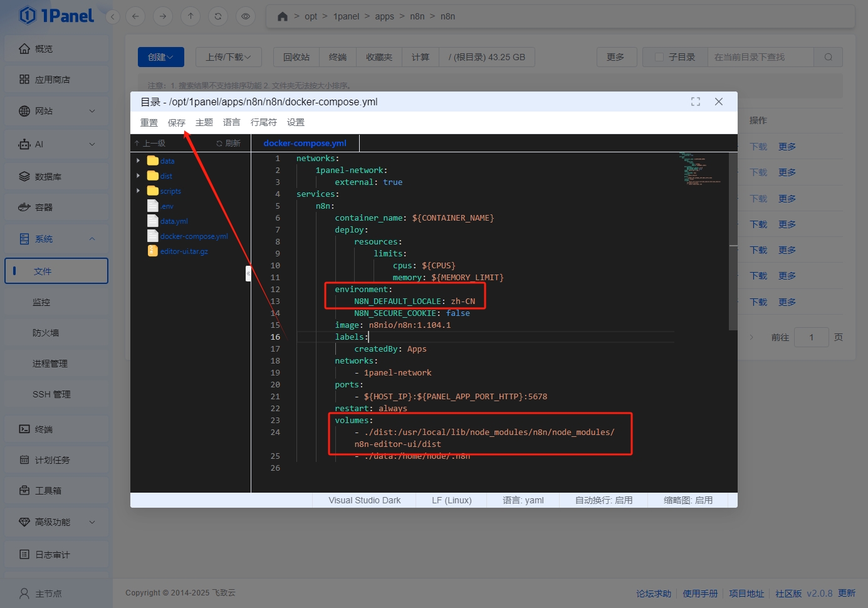Open 防火墙 in the sidebar

point(56,333)
